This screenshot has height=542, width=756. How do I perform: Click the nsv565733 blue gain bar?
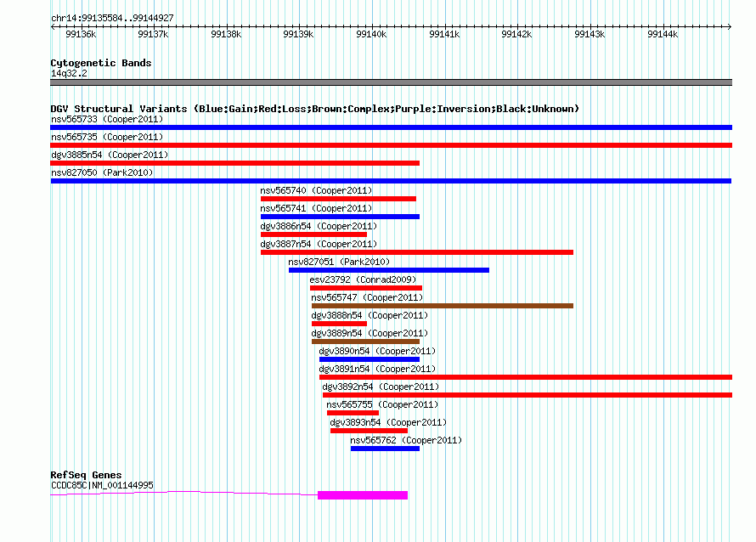391,127
